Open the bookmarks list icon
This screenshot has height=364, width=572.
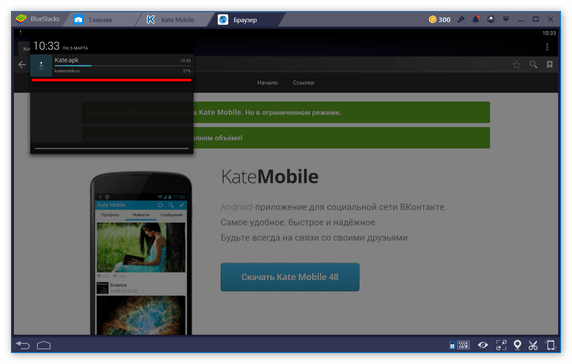550,65
